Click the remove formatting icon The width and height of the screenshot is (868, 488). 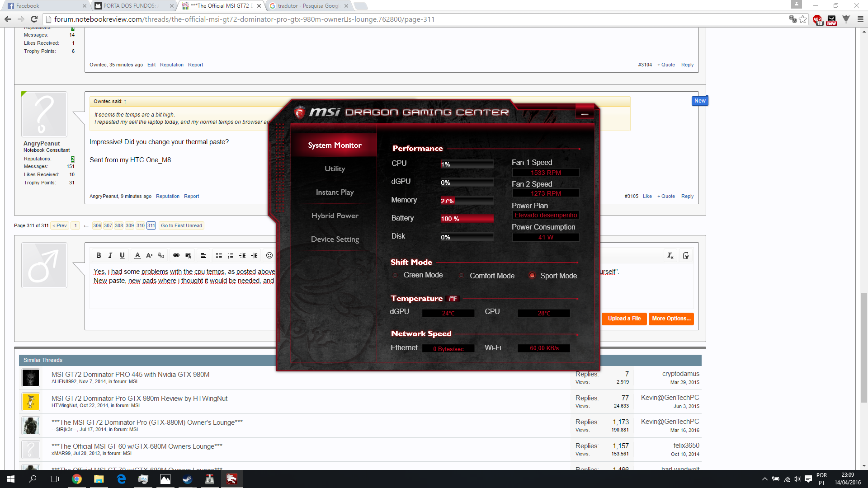click(x=670, y=256)
